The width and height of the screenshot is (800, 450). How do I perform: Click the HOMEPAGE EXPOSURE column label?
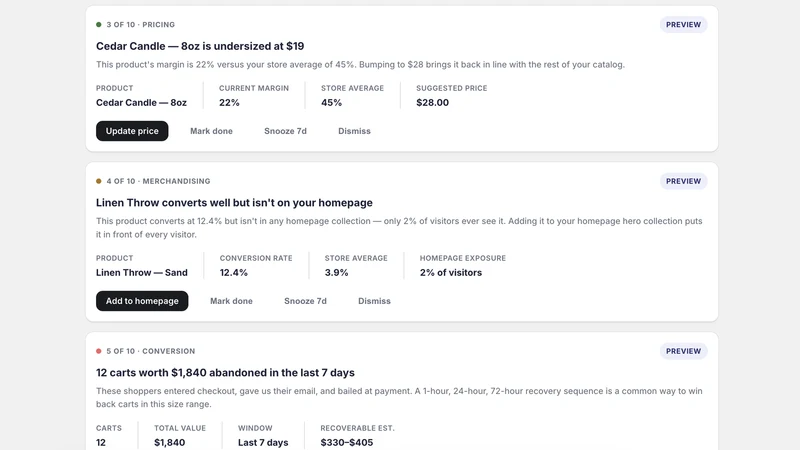pos(463,258)
